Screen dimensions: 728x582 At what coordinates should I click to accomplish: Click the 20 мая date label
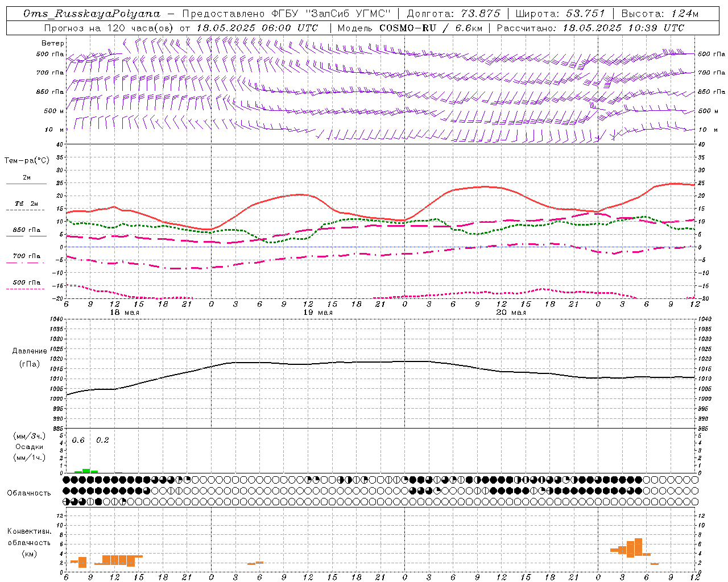pos(511,313)
